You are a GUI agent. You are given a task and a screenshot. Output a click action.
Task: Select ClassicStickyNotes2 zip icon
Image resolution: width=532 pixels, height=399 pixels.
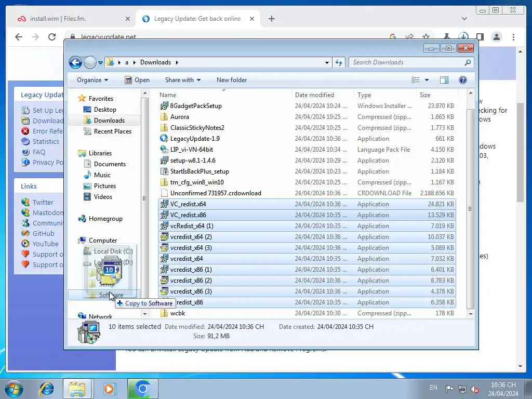[164, 128]
